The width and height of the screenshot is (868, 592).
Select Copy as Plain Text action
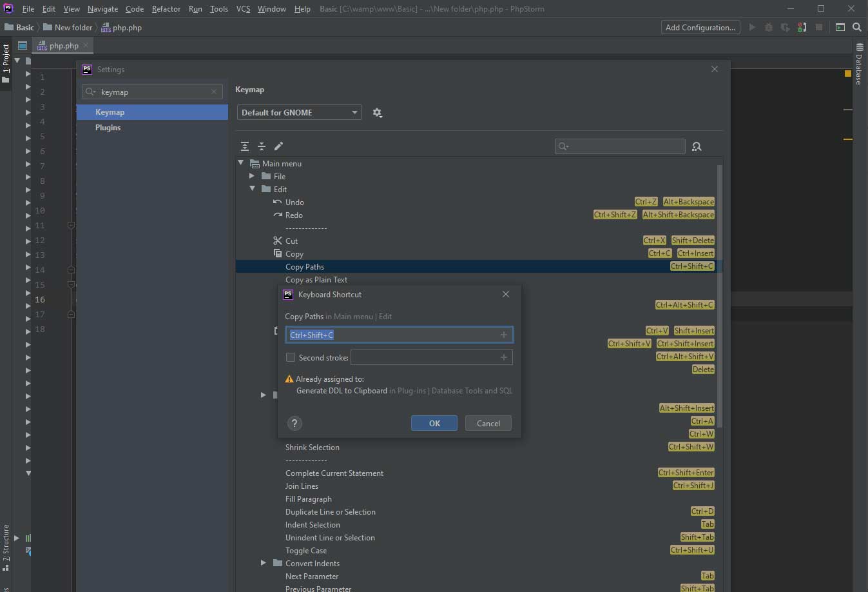[316, 279]
